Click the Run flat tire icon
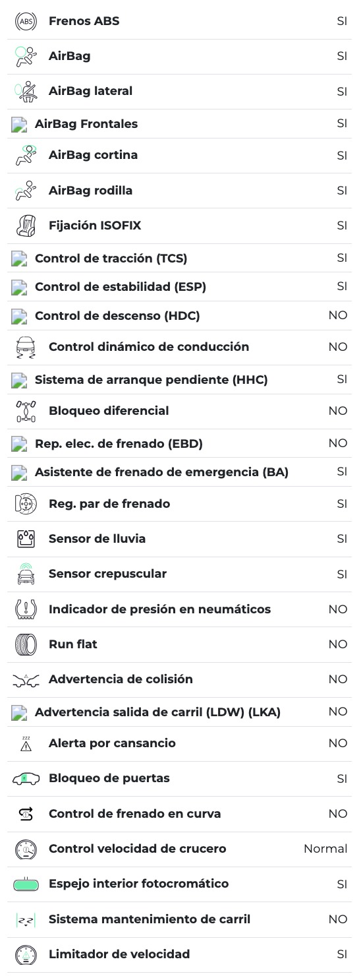 (26, 644)
